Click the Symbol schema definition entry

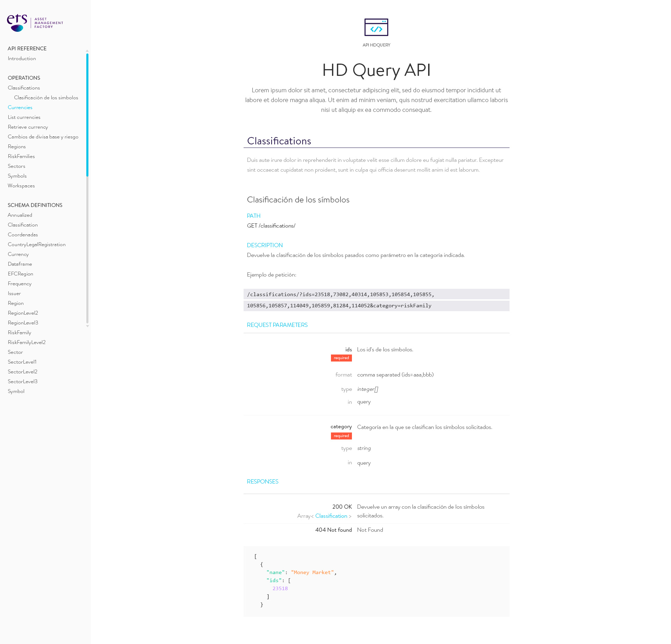click(x=16, y=391)
